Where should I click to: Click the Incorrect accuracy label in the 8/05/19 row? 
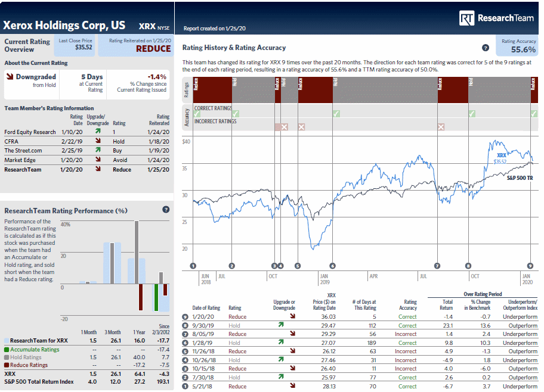pyautogui.click(x=406, y=334)
